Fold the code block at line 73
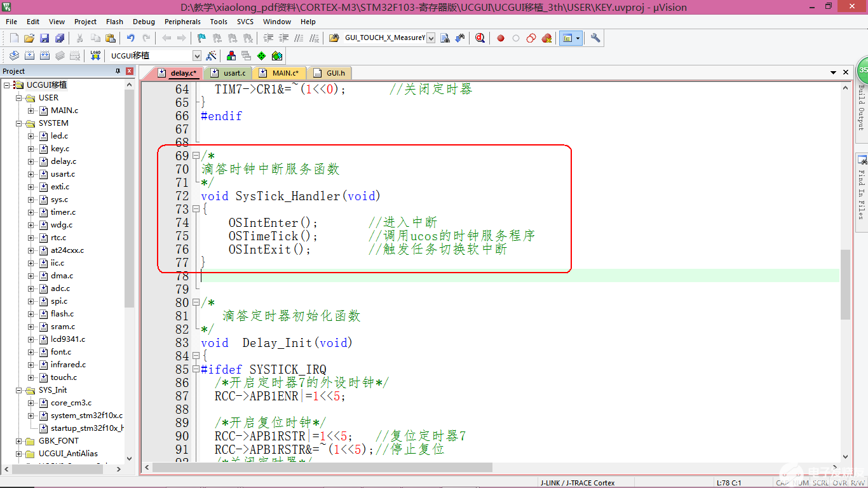Image resolution: width=868 pixels, height=488 pixels. 196,209
